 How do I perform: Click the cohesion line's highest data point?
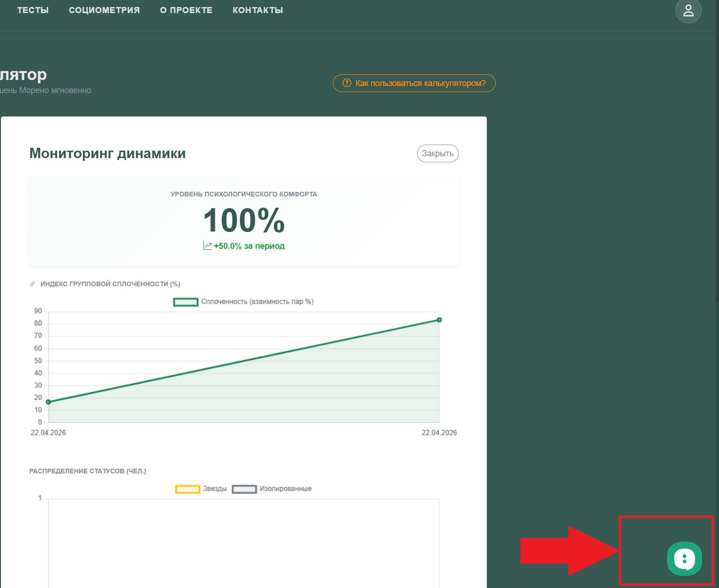[x=439, y=320]
